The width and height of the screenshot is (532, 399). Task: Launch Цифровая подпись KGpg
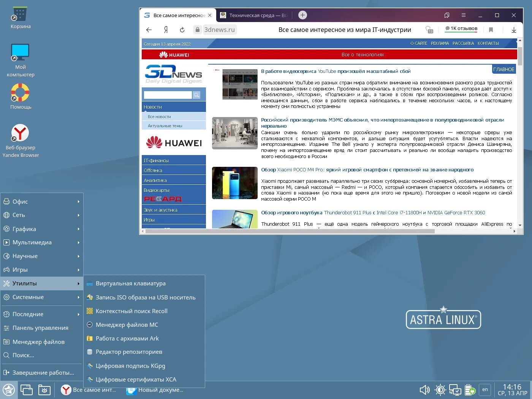tap(144, 366)
